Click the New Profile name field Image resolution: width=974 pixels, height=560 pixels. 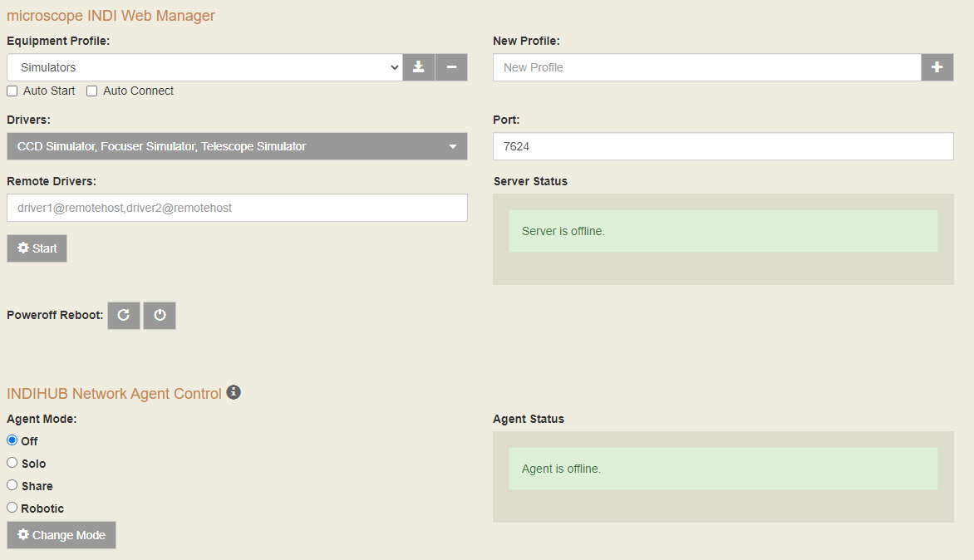(706, 67)
